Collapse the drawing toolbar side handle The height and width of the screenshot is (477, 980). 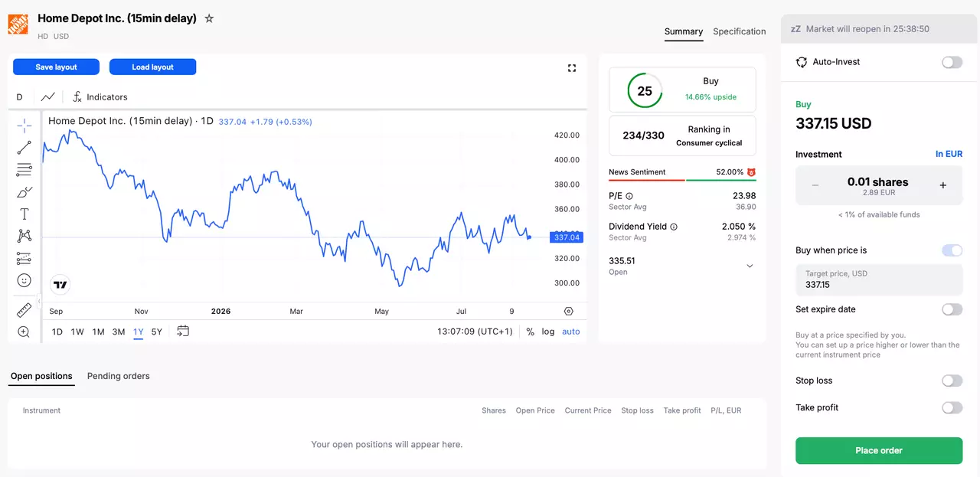pos(39,302)
